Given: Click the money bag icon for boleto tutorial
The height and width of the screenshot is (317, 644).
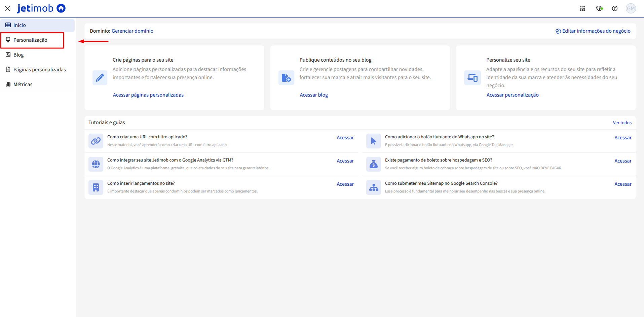Looking at the screenshot, I should pos(374,164).
